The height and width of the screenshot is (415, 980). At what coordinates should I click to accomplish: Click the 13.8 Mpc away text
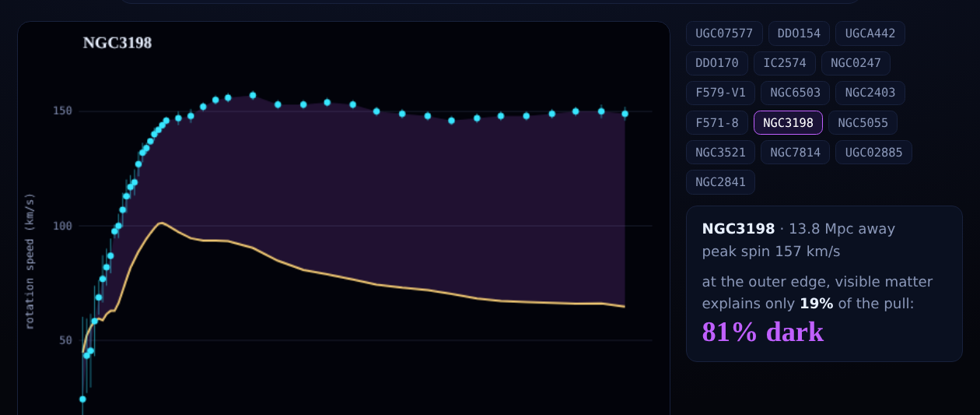pyautogui.click(x=842, y=229)
